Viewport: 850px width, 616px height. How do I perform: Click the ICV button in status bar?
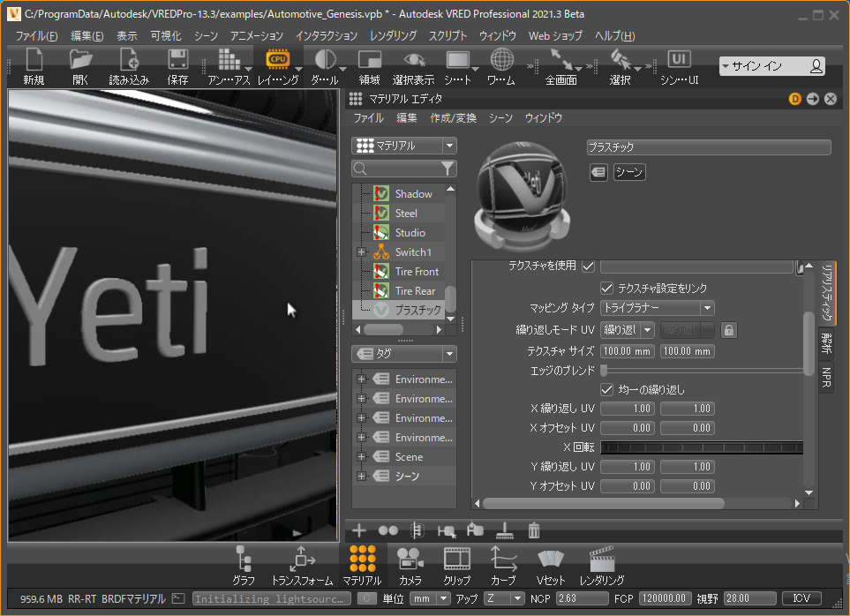pos(801,598)
